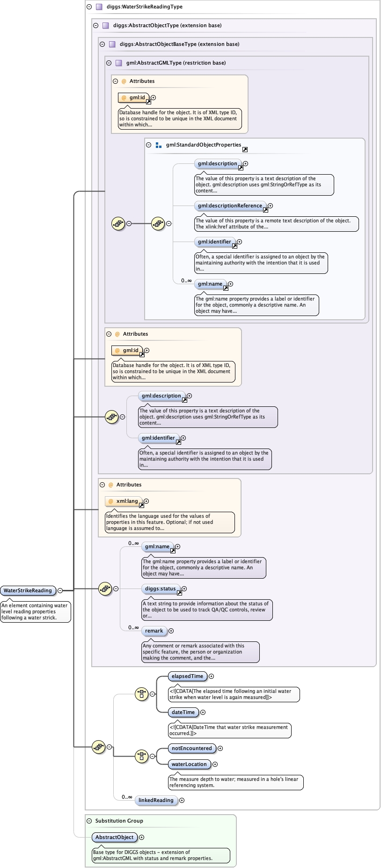Collapse the gml:AbstractGMLType restriction base section
This screenshot has width=381, height=868.
coord(109,63)
